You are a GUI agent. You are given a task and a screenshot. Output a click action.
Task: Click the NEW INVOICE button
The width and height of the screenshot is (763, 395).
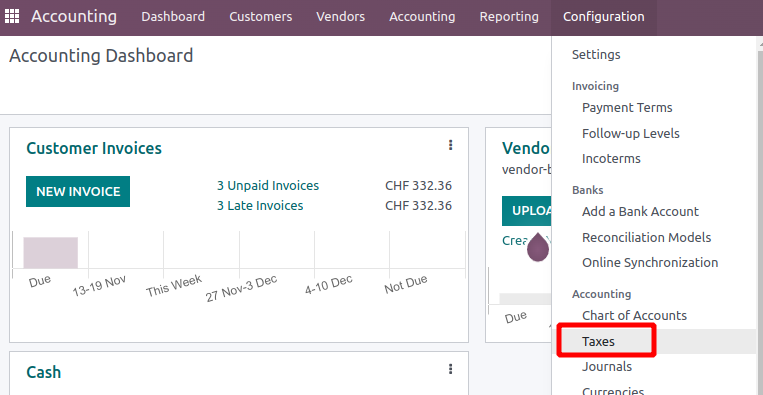click(78, 192)
